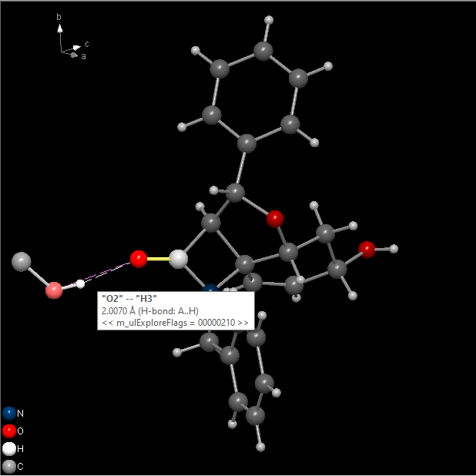The width and height of the screenshot is (476, 476).
Task: Click the blue nitrogen sphere in legend
Action: (x=9, y=413)
